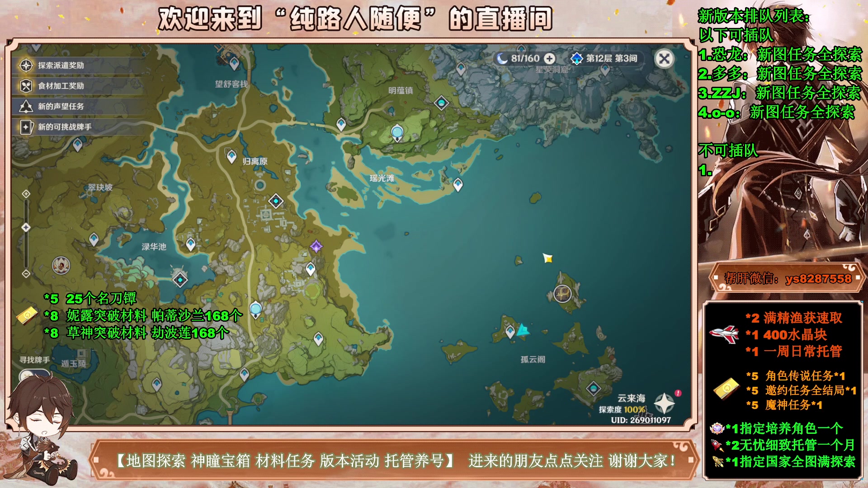Click the chibi character stream avatar
Screen dimensions: 868x488
[43, 429]
